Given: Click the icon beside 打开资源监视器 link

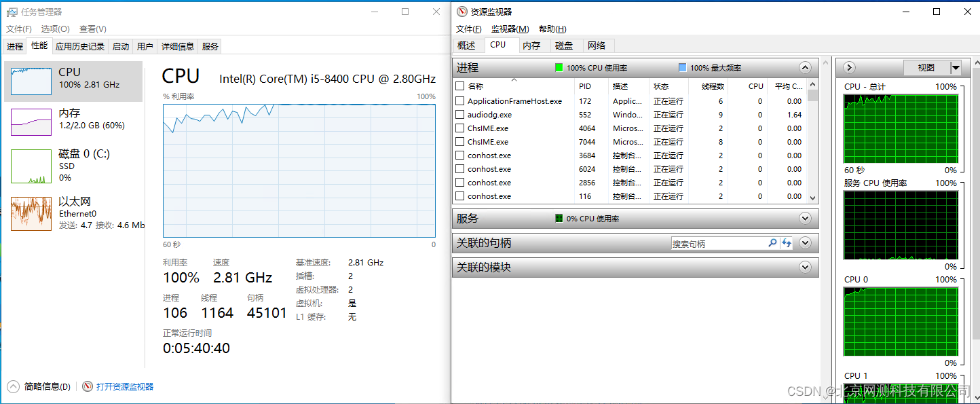Looking at the screenshot, I should point(88,386).
